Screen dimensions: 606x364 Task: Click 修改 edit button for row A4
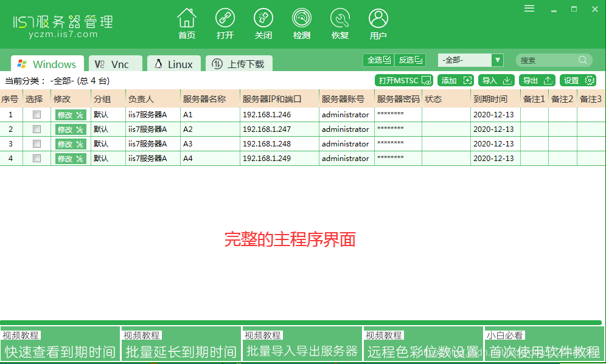pyautogui.click(x=71, y=159)
